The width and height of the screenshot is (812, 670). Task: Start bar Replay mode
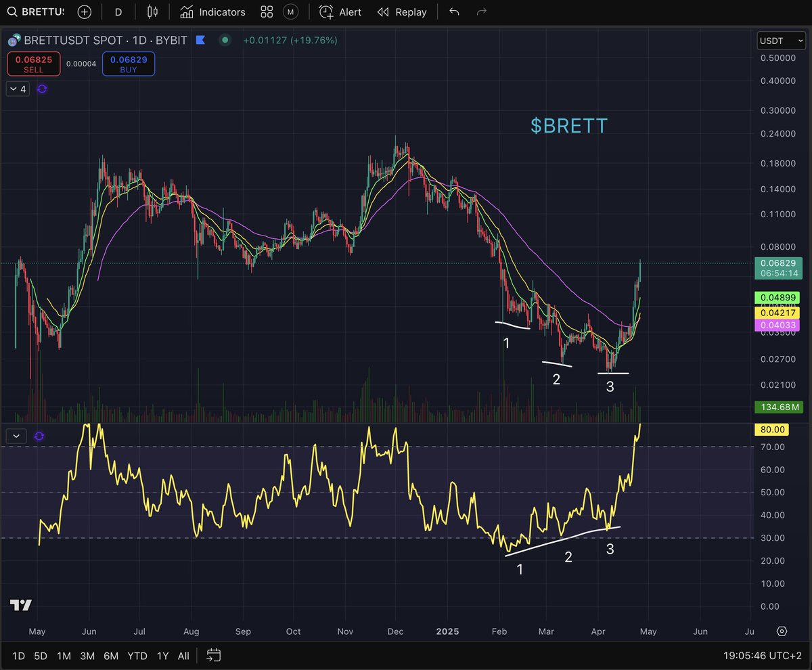coord(402,12)
